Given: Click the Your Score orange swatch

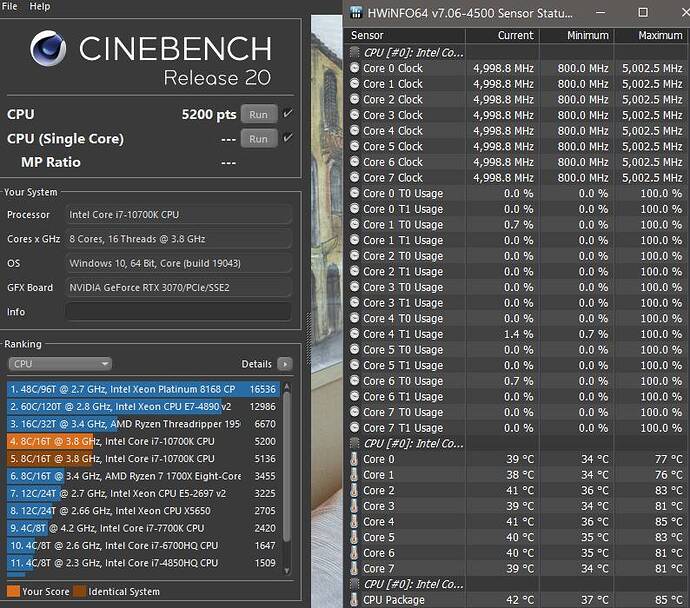Looking at the screenshot, I should coord(14,591).
